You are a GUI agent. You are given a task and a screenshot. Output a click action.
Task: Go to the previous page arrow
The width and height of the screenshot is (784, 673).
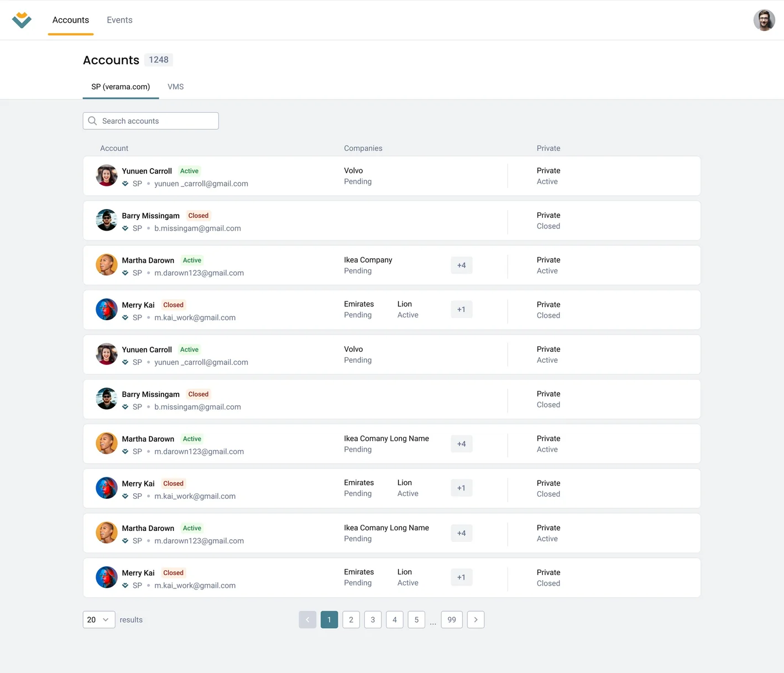point(307,619)
